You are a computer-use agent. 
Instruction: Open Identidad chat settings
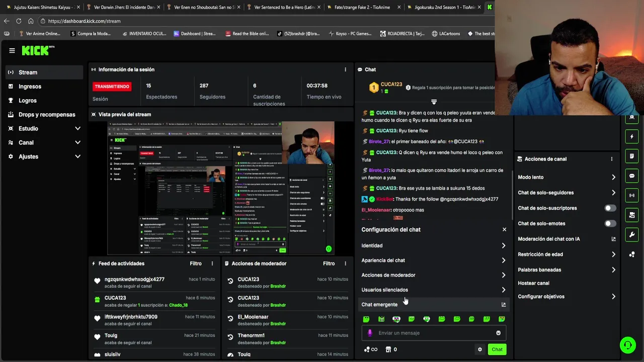[434, 246]
